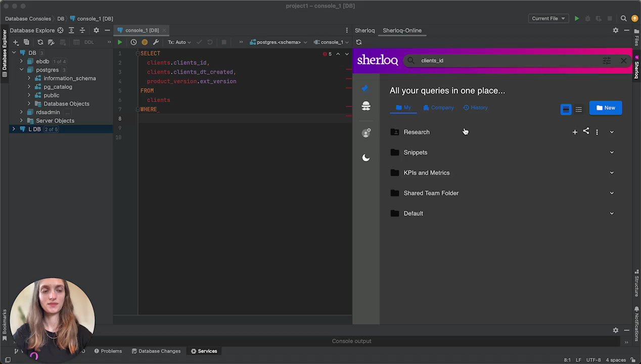
Task: Go to previous error arrow in editor
Action: (338, 54)
